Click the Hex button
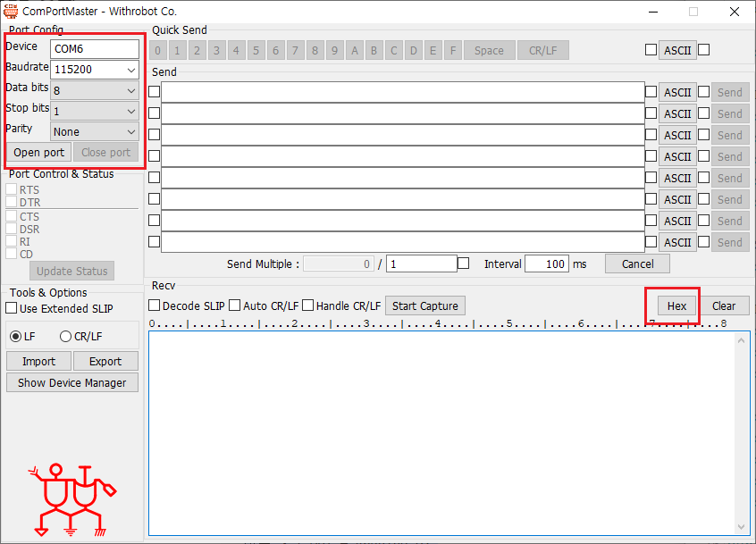This screenshot has width=756, height=544. click(x=677, y=306)
